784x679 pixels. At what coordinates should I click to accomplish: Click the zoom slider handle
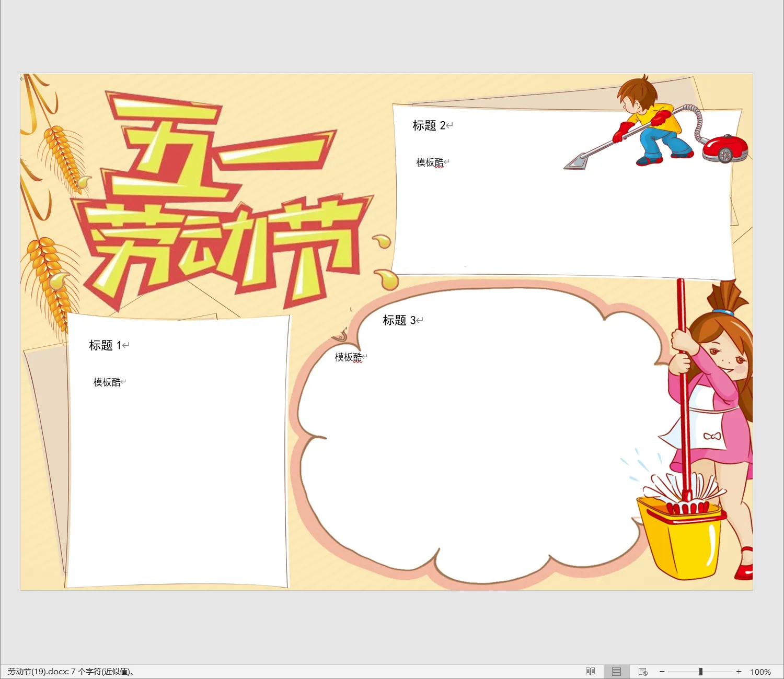coord(700,672)
